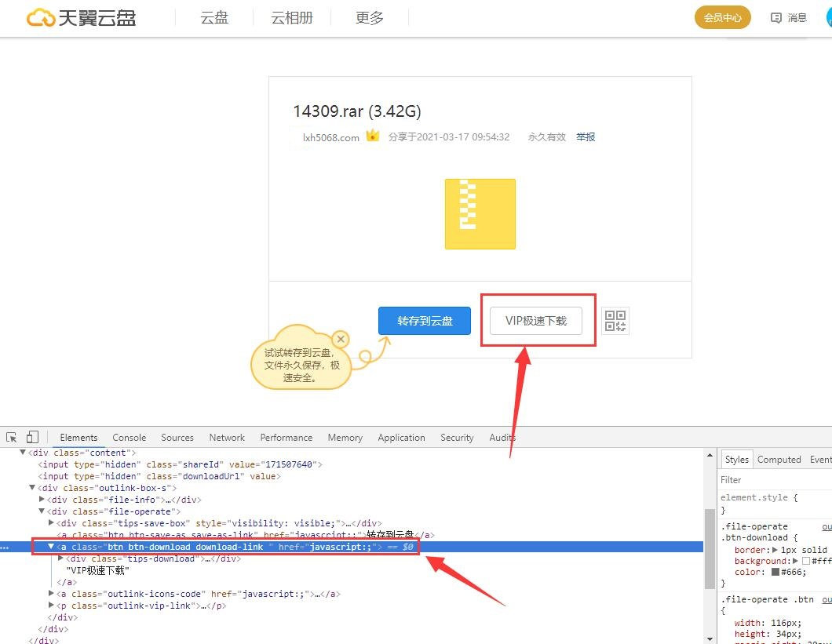Switch to the Console tab
Image resolution: width=832 pixels, height=644 pixels.
point(129,438)
